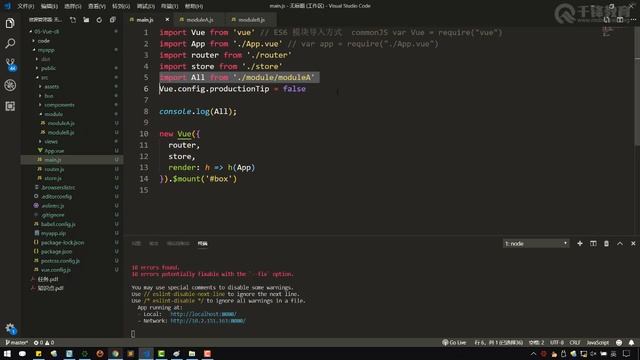
Task: Collapse the myapp folder
Action: (46, 50)
